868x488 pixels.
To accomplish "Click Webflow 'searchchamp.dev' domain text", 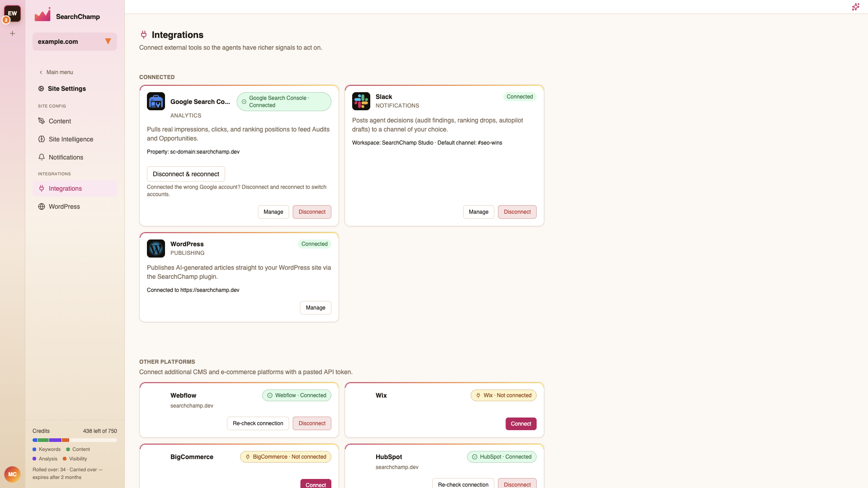I will 192,406.
